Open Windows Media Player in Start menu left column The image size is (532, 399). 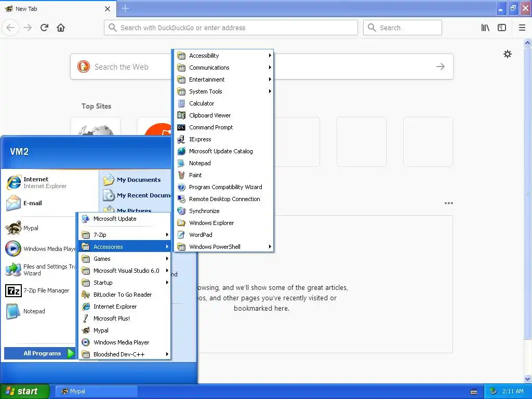[x=39, y=249]
